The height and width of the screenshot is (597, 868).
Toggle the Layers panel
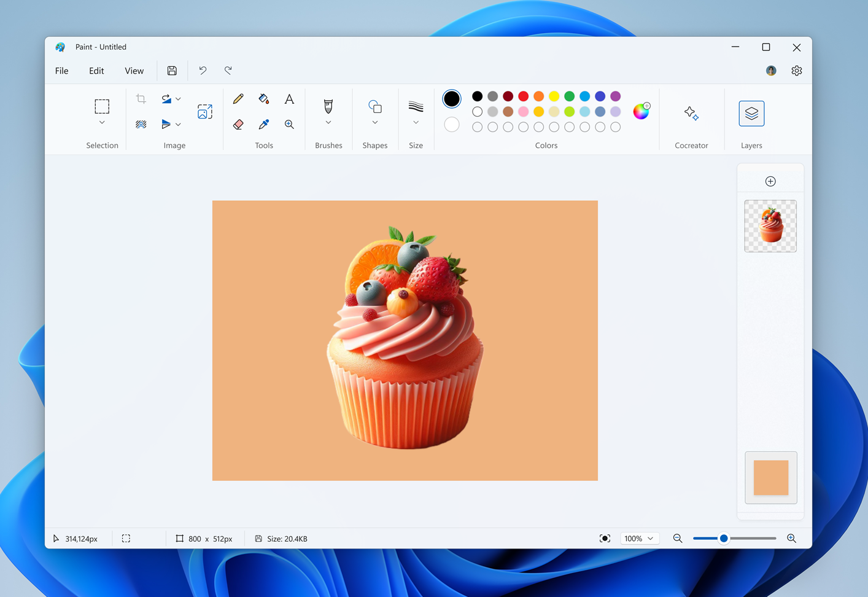(751, 113)
